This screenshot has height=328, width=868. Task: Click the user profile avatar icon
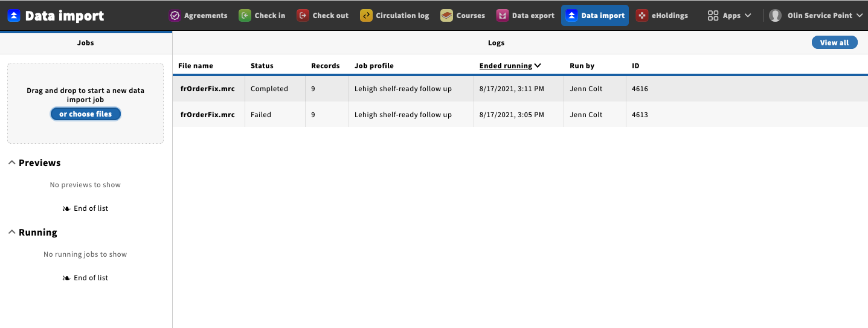coord(775,16)
